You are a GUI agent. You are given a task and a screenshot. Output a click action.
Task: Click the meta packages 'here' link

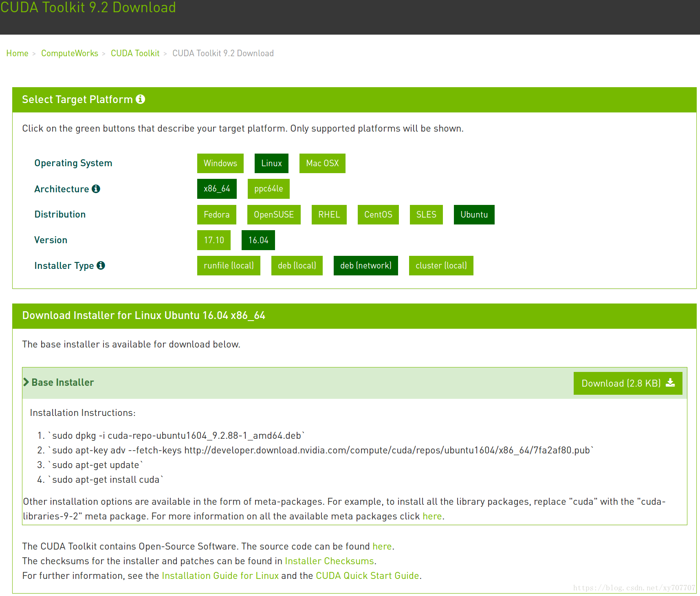point(432,516)
